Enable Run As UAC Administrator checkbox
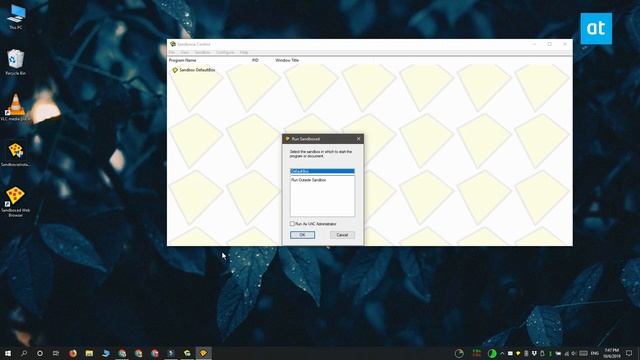The width and height of the screenshot is (640, 360). 292,224
